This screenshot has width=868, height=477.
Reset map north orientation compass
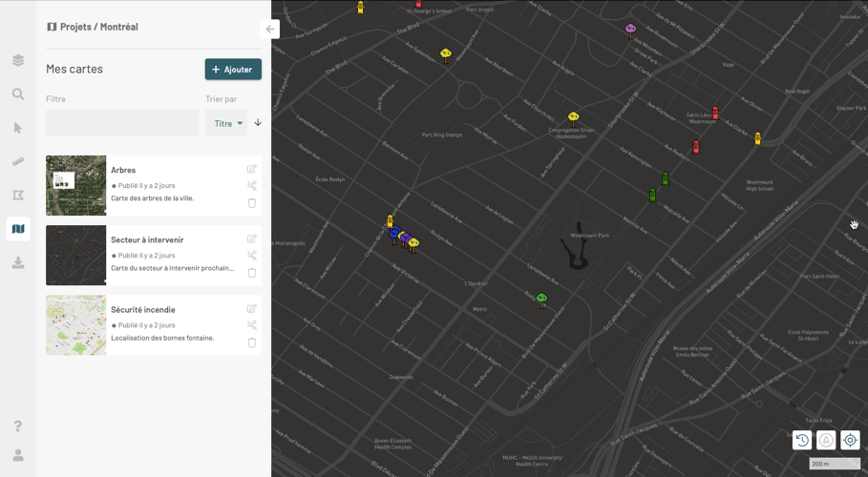point(826,440)
